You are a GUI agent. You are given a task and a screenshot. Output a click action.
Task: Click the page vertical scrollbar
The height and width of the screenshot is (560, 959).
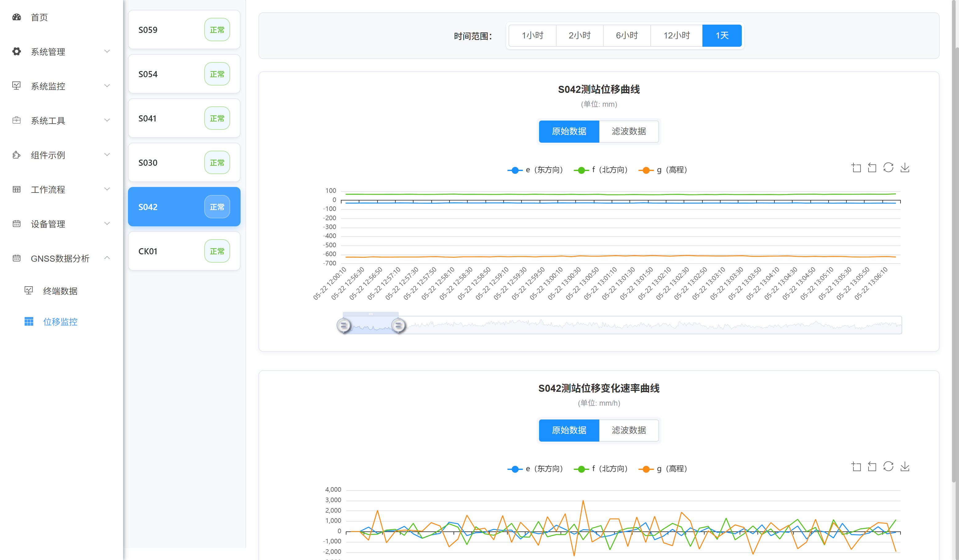pos(955,266)
